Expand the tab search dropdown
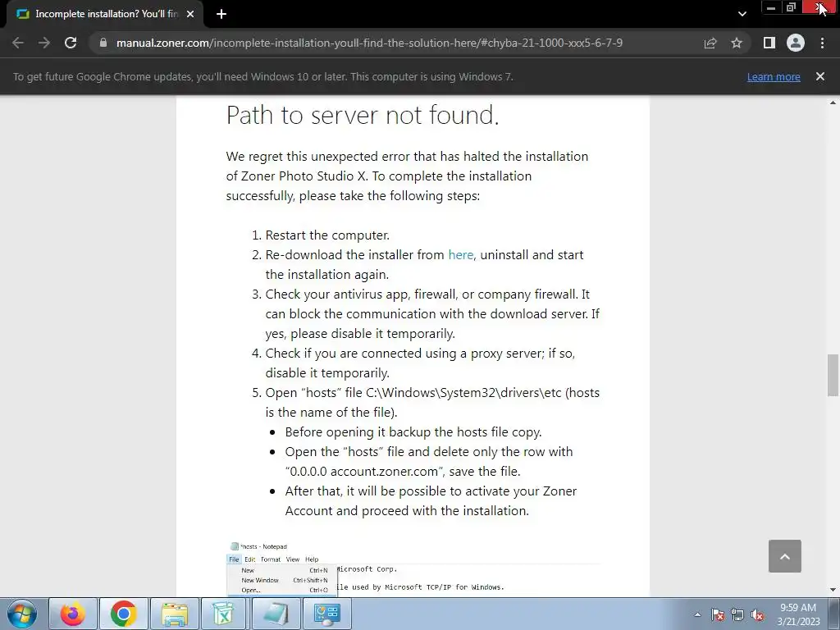The width and height of the screenshot is (840, 630). click(x=742, y=14)
